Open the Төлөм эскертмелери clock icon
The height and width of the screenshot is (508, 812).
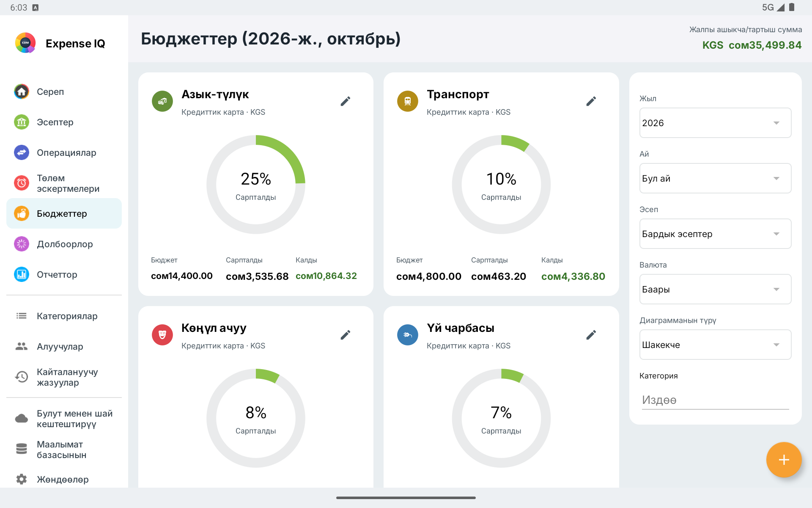pyautogui.click(x=22, y=183)
